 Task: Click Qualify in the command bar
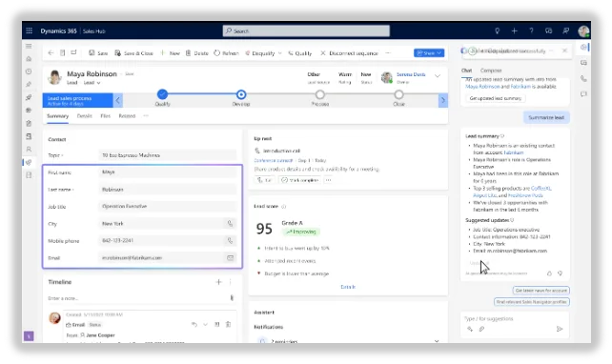[x=299, y=53]
